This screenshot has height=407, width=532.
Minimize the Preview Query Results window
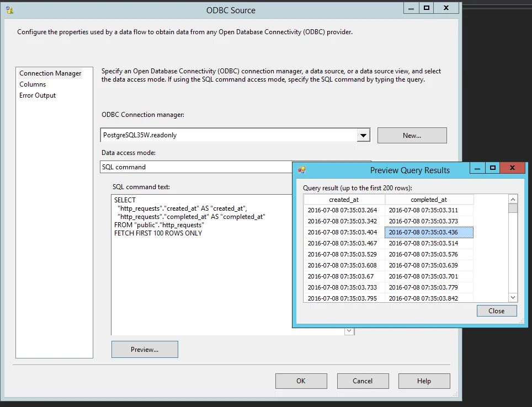click(477, 168)
